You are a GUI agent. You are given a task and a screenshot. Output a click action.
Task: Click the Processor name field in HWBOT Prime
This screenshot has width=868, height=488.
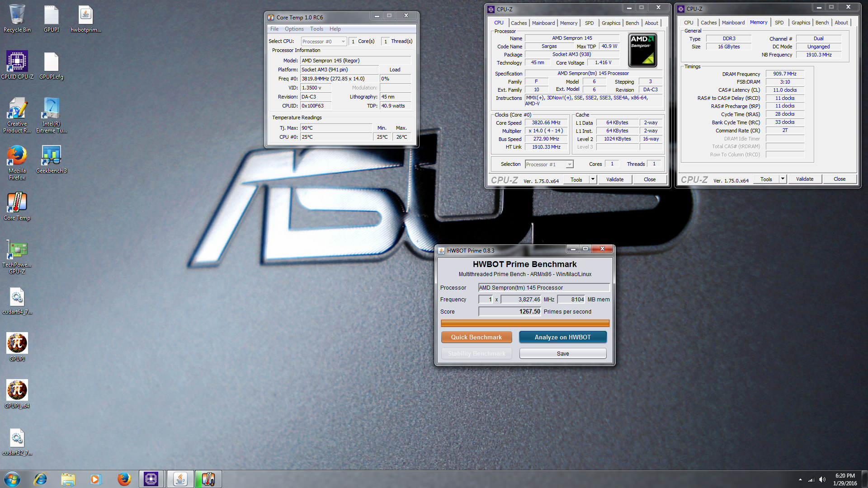point(544,287)
